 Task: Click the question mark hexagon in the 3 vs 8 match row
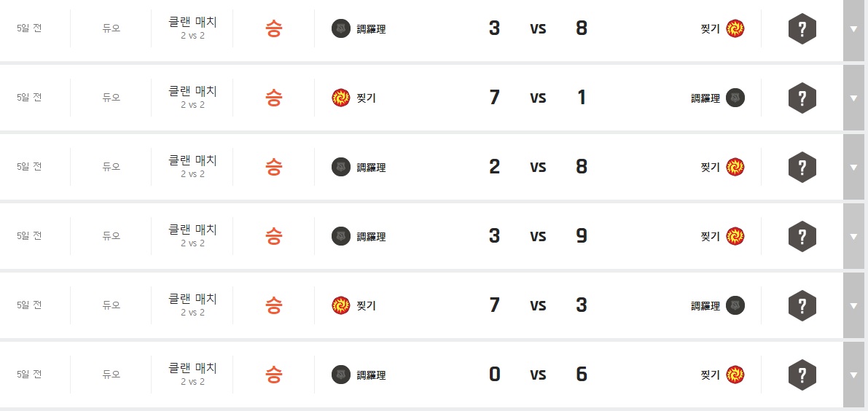pyautogui.click(x=802, y=29)
